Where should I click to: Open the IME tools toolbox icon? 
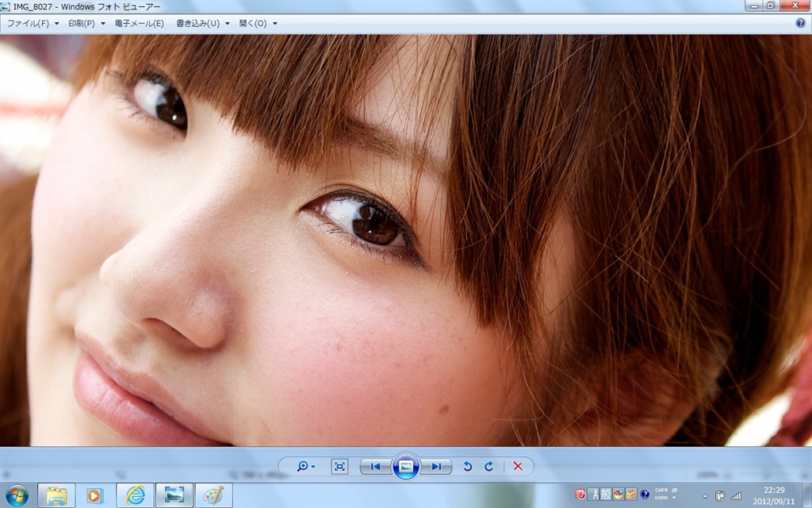[x=630, y=495]
